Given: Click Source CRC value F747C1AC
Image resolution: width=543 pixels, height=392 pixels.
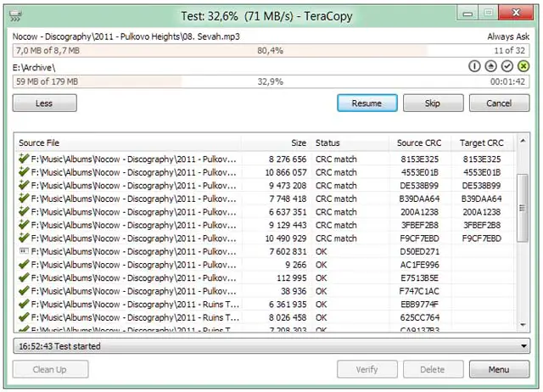Looking at the screenshot, I should 419,291.
